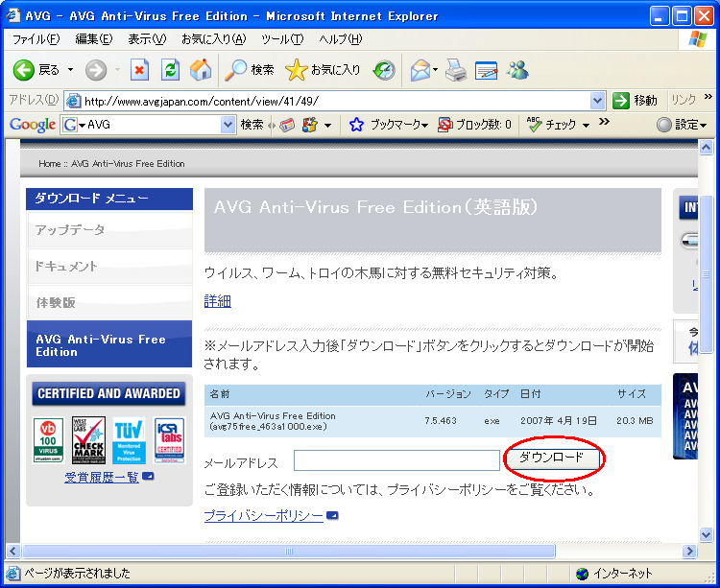Expand the Google G search-type dropdown
This screenshot has height=588, width=720.
83,125
